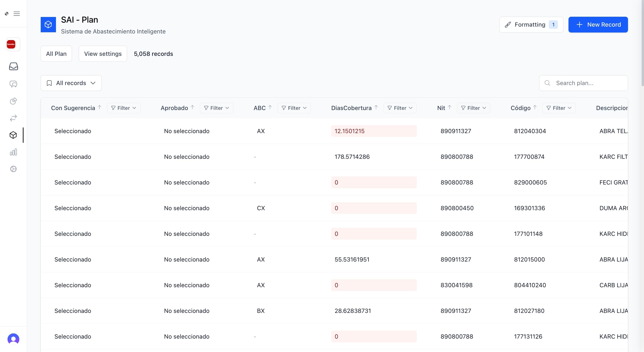Screen dimensions: 644x352
Task: Select the cube plan icon in sidebar
Action: pos(13,135)
